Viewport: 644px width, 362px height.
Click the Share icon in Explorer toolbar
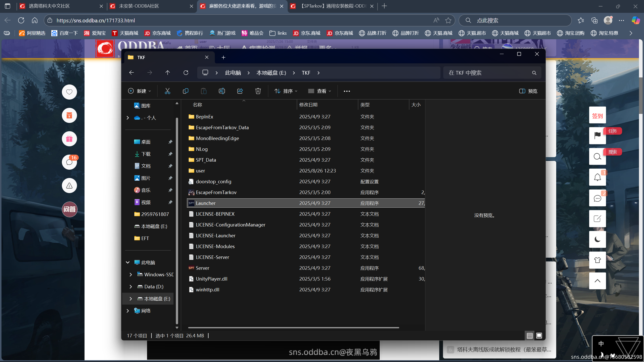pos(240,91)
